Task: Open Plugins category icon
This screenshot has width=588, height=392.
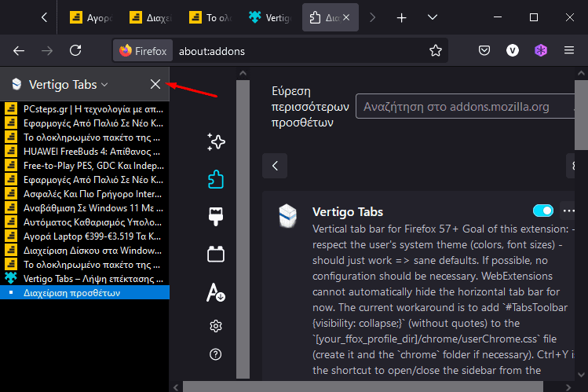Action: [216, 254]
